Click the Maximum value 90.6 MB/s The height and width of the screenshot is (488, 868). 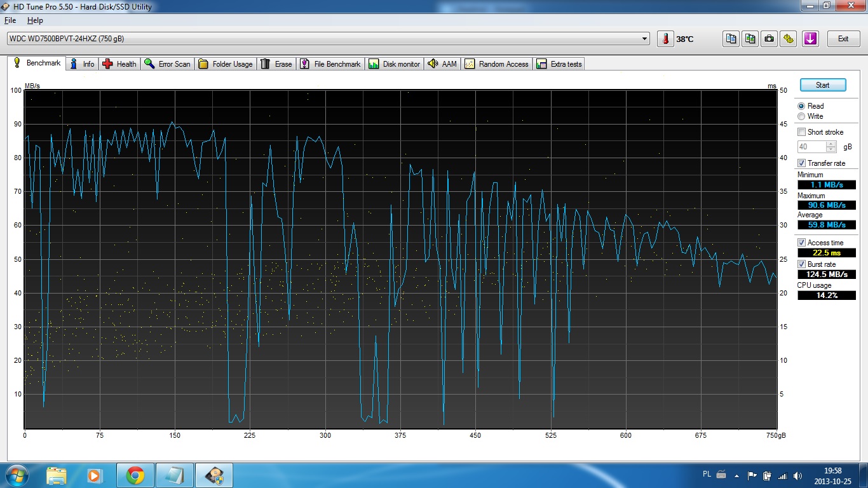(827, 205)
